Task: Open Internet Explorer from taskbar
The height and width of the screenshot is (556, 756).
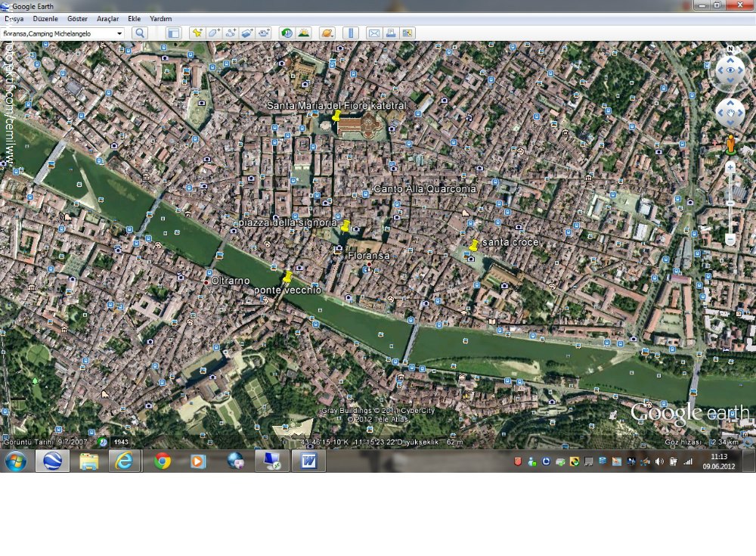Action: pyautogui.click(x=124, y=461)
